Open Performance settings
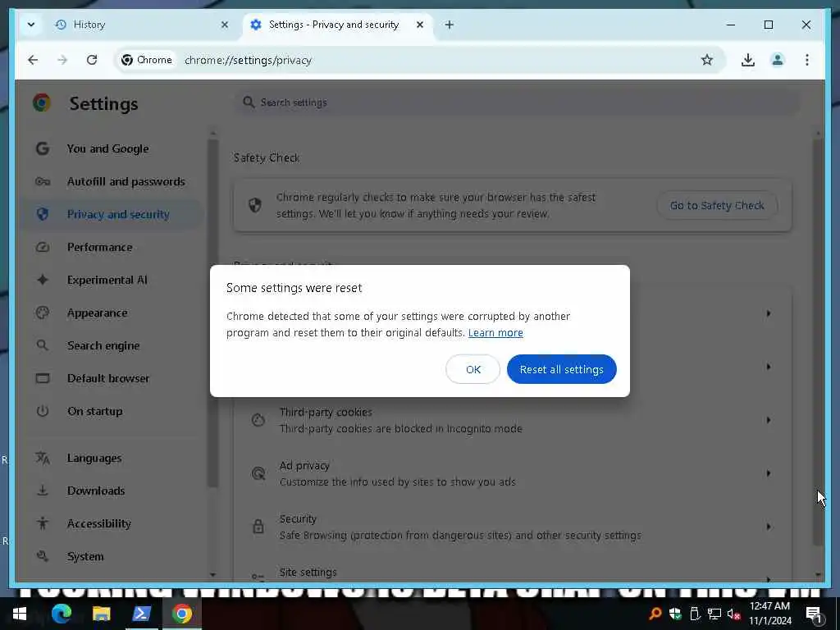Screen dimensions: 840x630 coord(112,247)
